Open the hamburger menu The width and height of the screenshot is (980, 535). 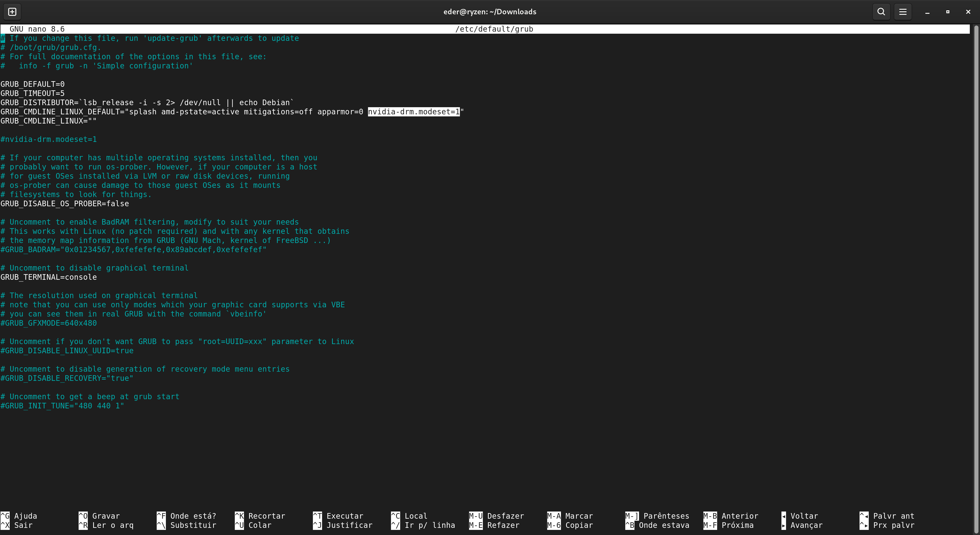click(x=902, y=12)
